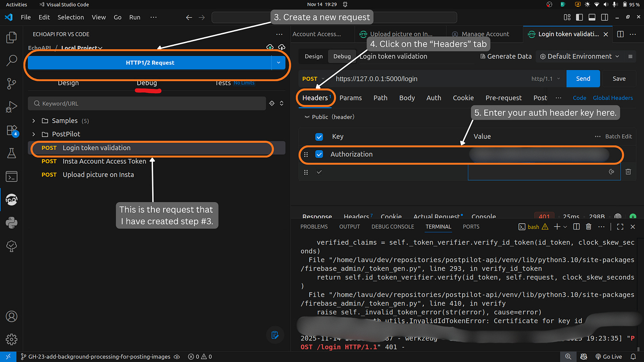Open the Run and Debug view
The width and height of the screenshot is (644, 362).
point(12,107)
